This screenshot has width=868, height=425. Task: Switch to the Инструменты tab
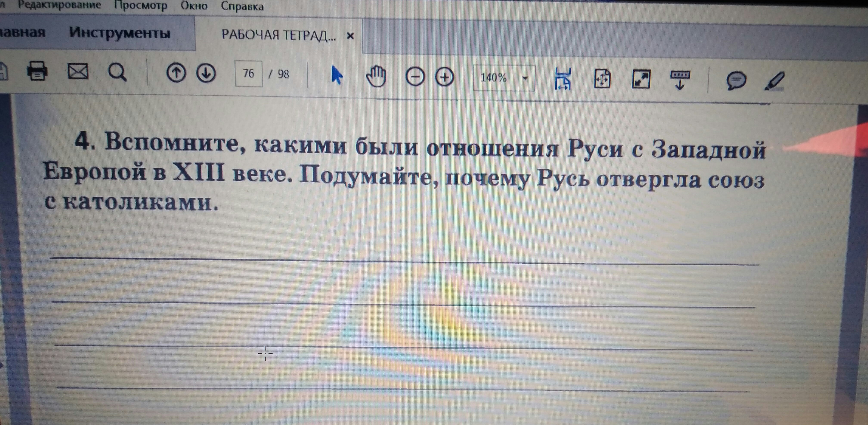point(120,33)
